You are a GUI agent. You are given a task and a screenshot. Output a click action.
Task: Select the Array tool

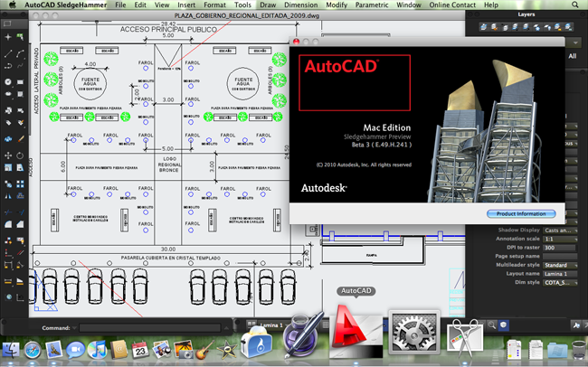click(20, 183)
